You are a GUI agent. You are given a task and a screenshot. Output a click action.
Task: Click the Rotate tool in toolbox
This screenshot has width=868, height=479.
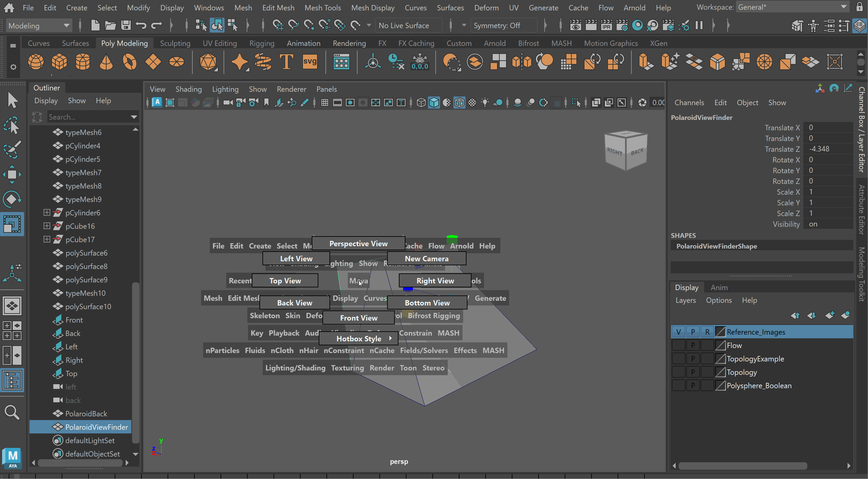(12, 199)
